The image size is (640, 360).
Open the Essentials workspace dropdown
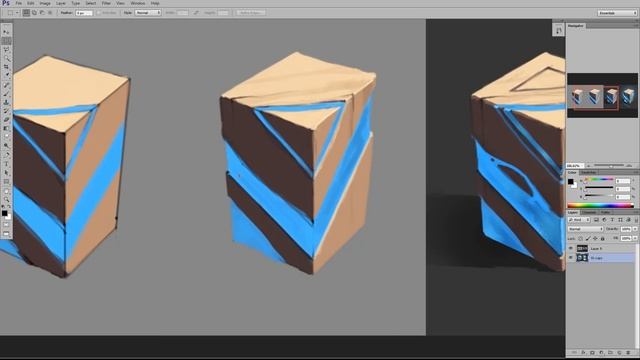click(617, 13)
